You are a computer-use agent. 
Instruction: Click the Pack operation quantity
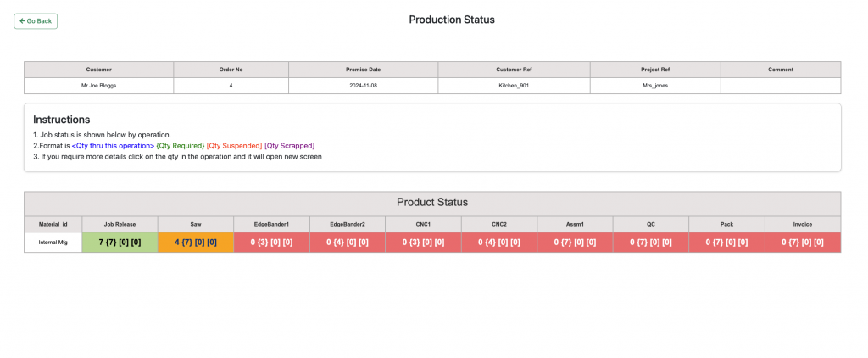click(726, 242)
